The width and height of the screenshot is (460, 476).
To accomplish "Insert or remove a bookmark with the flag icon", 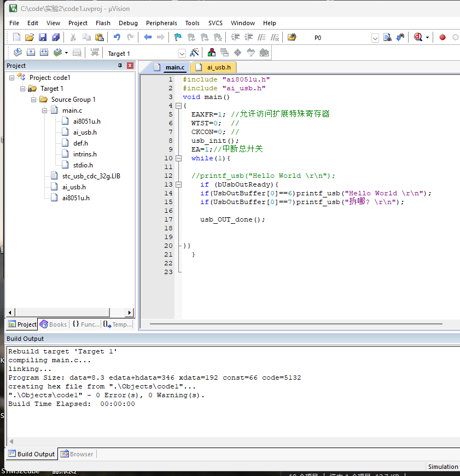I will pos(178,37).
